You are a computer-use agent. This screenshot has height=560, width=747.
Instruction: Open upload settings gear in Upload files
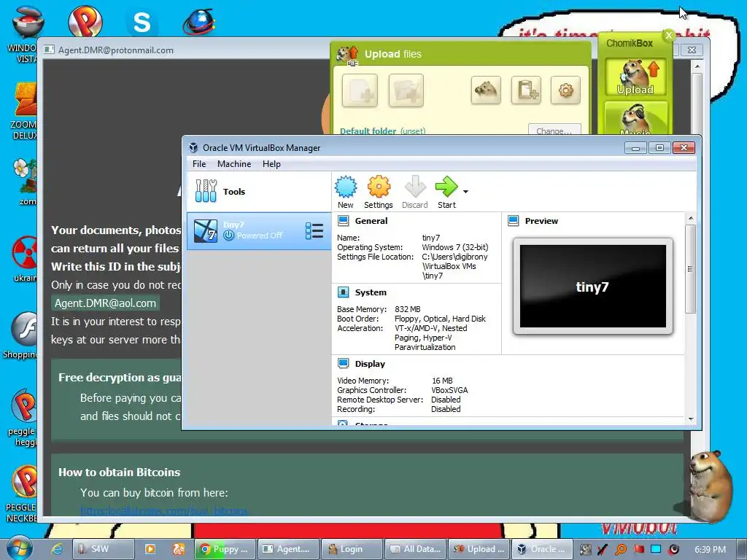click(x=565, y=90)
